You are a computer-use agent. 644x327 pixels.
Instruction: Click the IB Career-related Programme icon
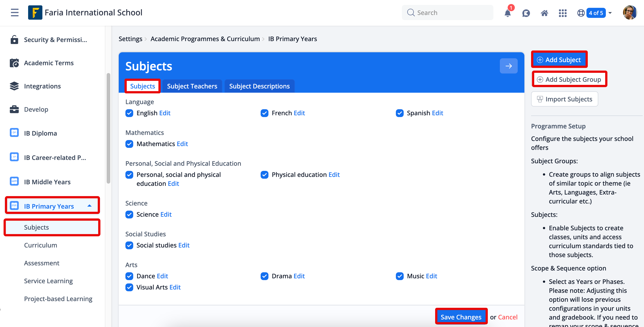coord(14,157)
